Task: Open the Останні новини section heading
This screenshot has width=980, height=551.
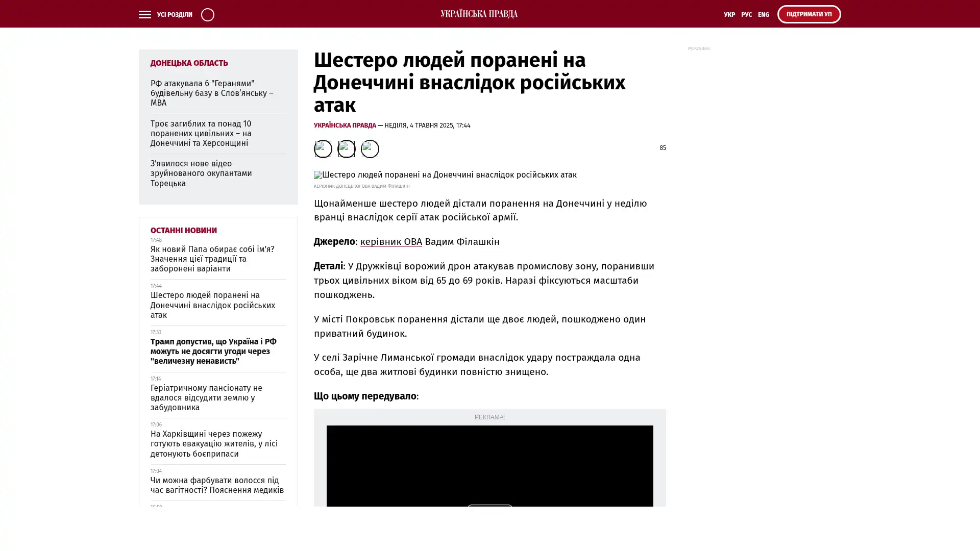Action: (x=183, y=231)
